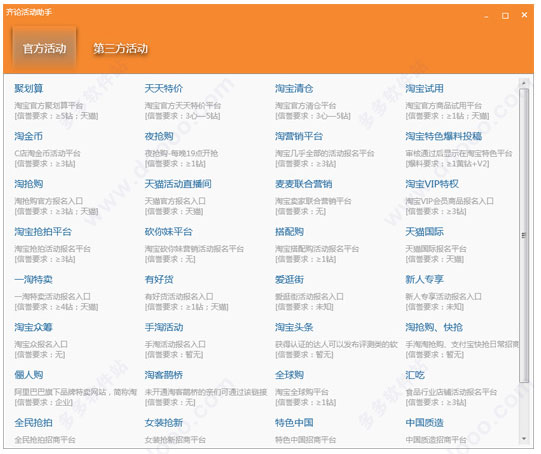
Task: Open the 淘宝清仓 link
Action: pos(294,88)
